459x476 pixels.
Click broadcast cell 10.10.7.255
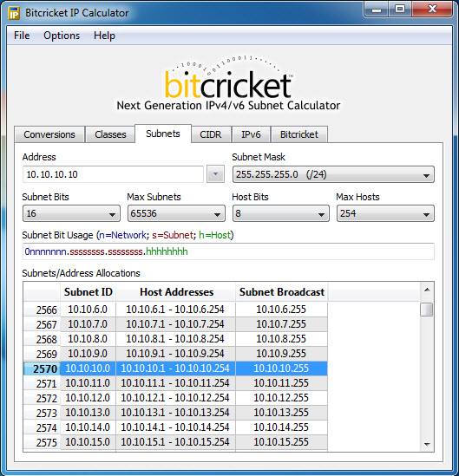click(281, 324)
